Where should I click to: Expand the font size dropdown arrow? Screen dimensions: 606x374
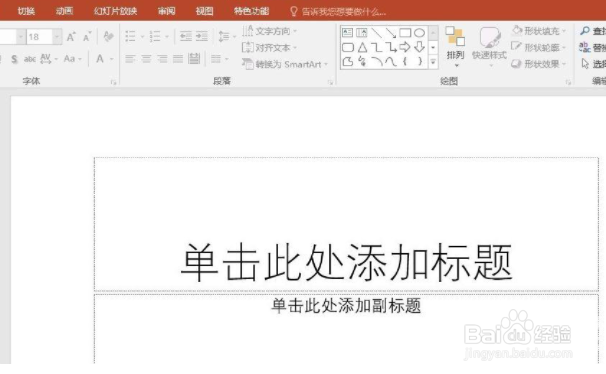pos(57,37)
